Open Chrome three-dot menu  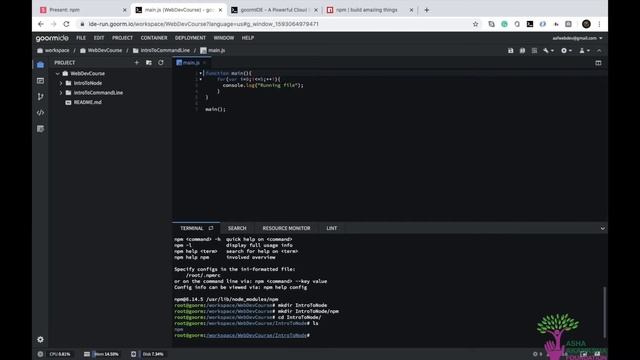pyautogui.click(x=599, y=24)
